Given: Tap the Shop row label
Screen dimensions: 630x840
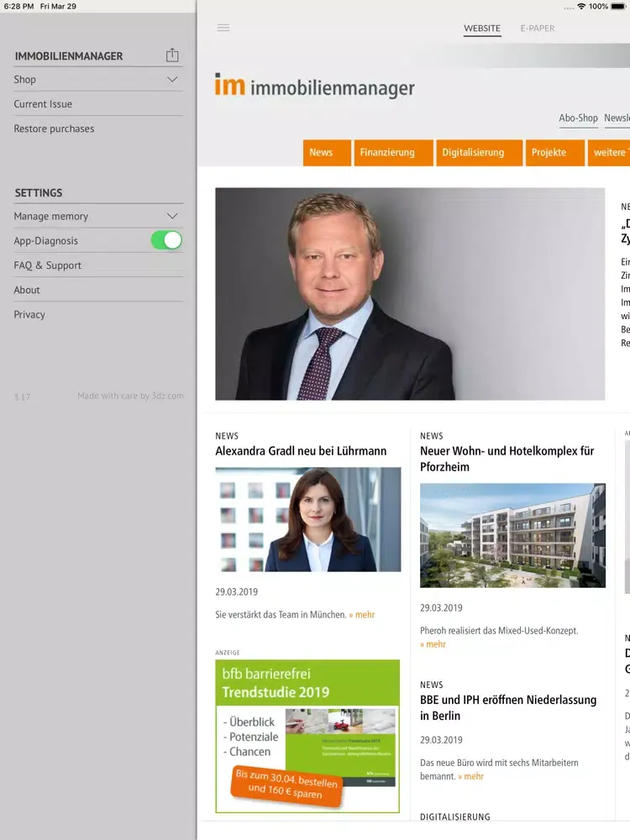Looking at the screenshot, I should 24,79.
